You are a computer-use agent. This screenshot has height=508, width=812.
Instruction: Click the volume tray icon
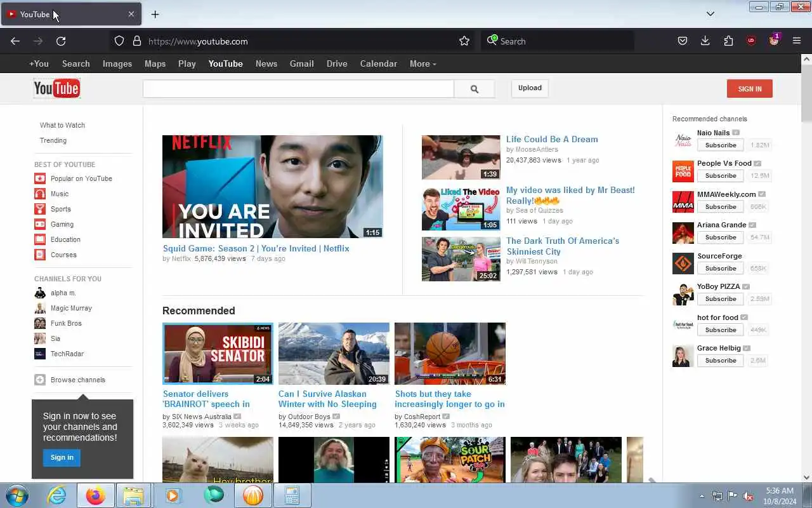(749, 496)
